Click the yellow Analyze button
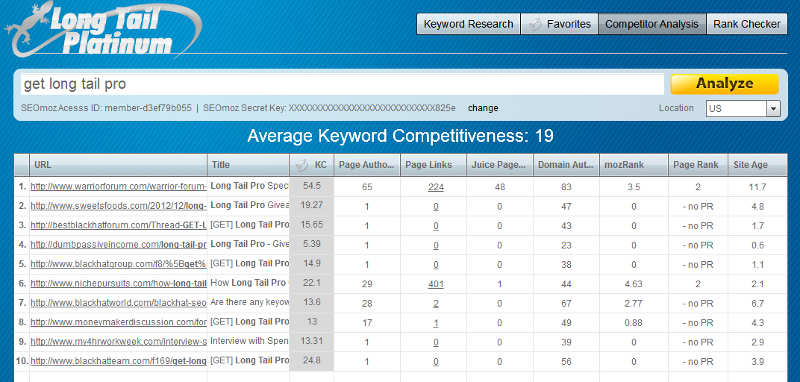800x382 pixels. [724, 84]
